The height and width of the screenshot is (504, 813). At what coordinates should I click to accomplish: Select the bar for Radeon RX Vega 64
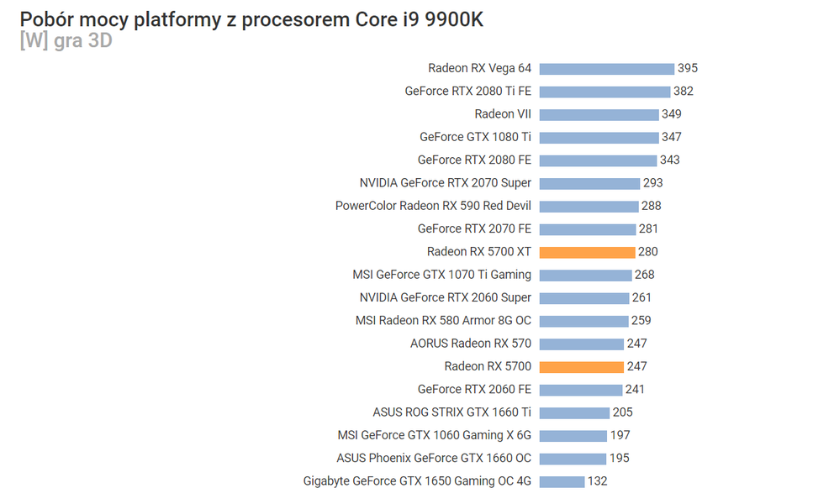607,69
